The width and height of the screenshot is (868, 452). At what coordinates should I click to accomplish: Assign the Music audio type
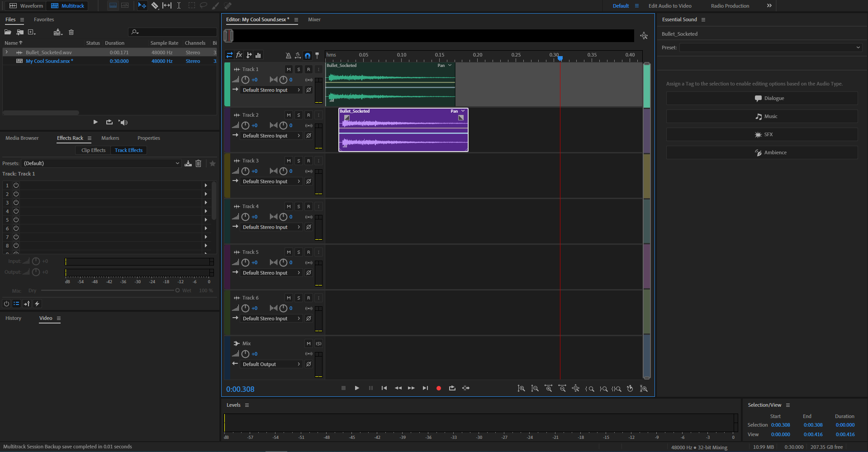tap(762, 116)
